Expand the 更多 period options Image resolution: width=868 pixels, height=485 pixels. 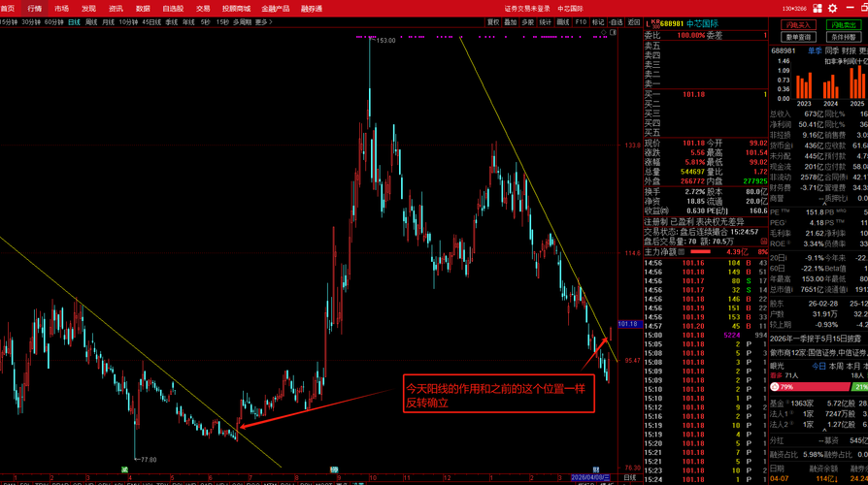[263, 22]
